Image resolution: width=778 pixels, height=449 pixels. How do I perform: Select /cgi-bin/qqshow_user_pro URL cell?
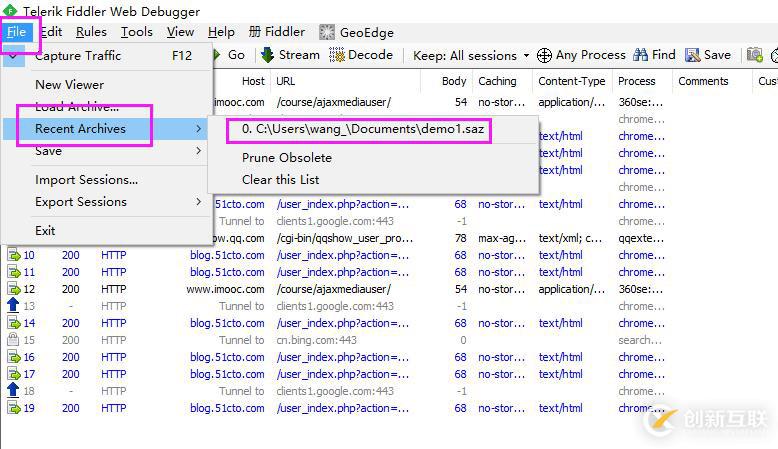(x=345, y=239)
